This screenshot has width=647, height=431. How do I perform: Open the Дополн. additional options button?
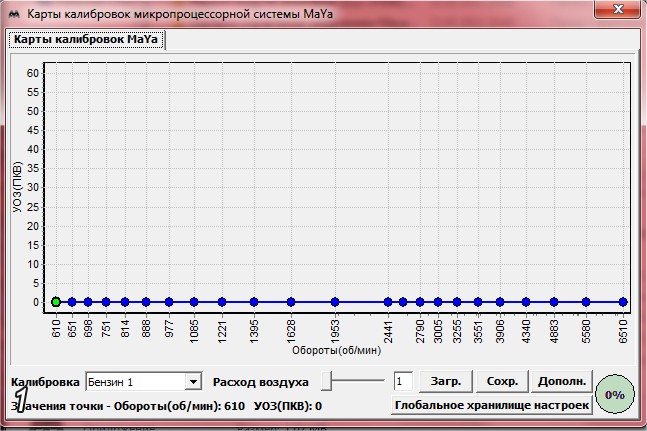click(x=563, y=381)
